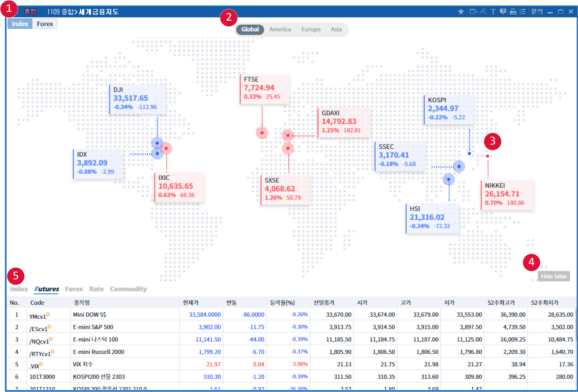
Task: Open the Forex map tab
Action: [45, 24]
